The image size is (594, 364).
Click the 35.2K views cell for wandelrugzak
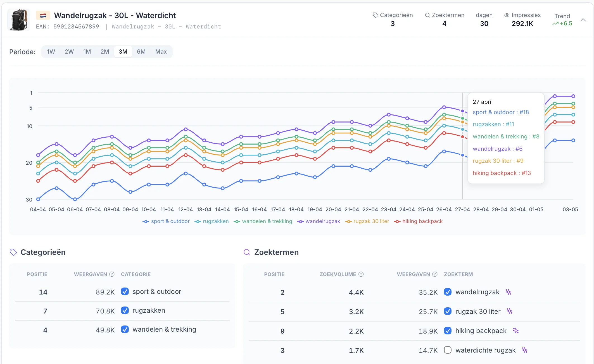point(428,292)
